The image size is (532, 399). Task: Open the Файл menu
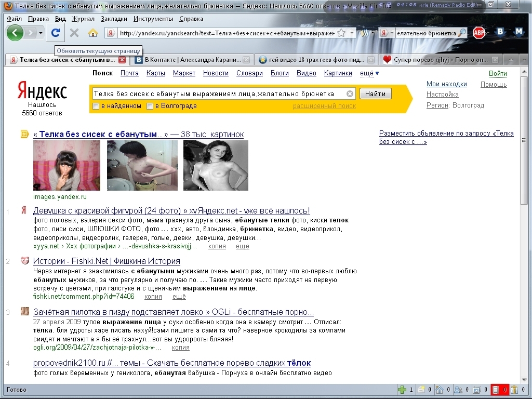click(14, 19)
